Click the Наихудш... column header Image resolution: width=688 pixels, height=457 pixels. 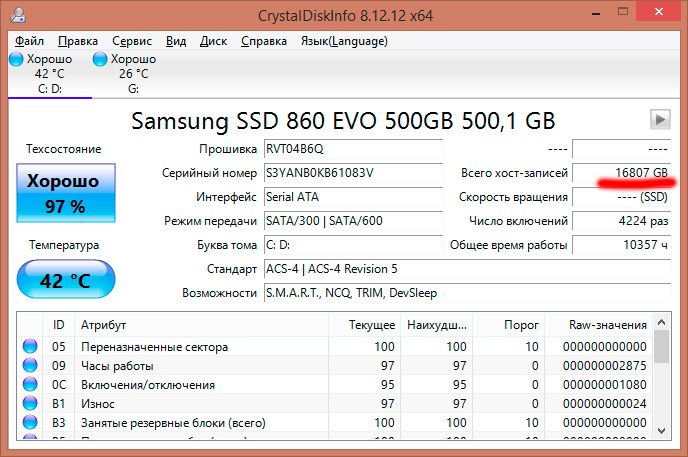click(x=437, y=325)
